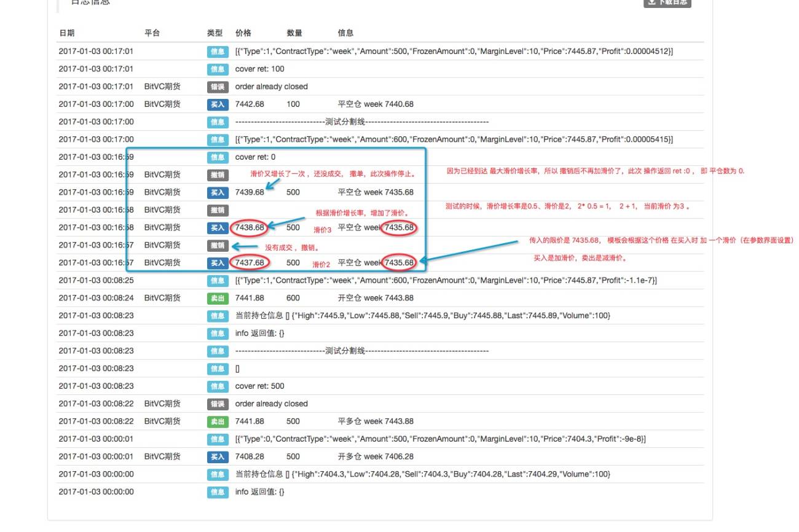Click the 下载日志 download log button

pos(667,2)
